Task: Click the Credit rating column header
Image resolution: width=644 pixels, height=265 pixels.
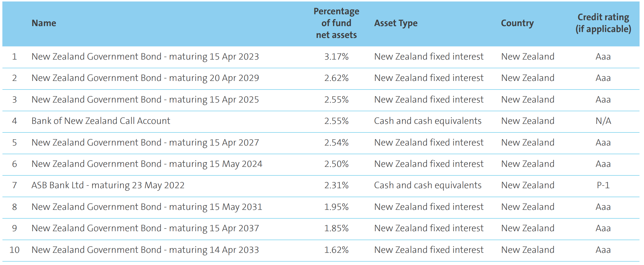Action: tap(603, 23)
